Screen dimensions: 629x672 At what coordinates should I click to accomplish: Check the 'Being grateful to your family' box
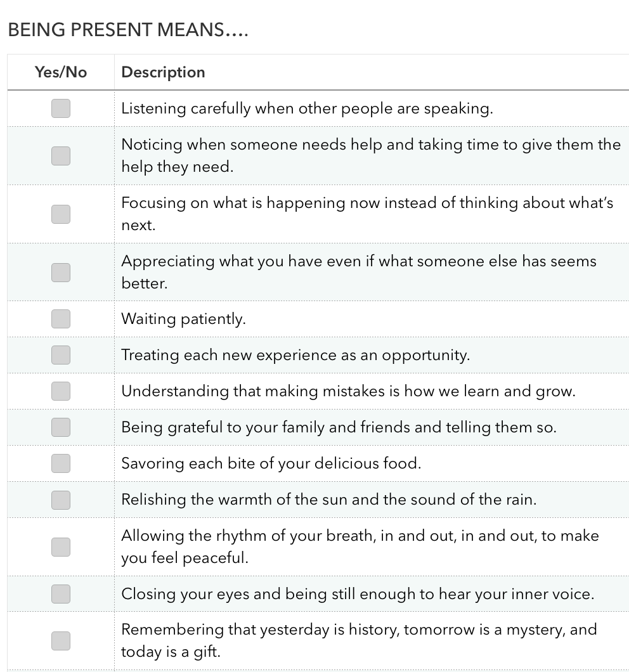[x=61, y=427]
